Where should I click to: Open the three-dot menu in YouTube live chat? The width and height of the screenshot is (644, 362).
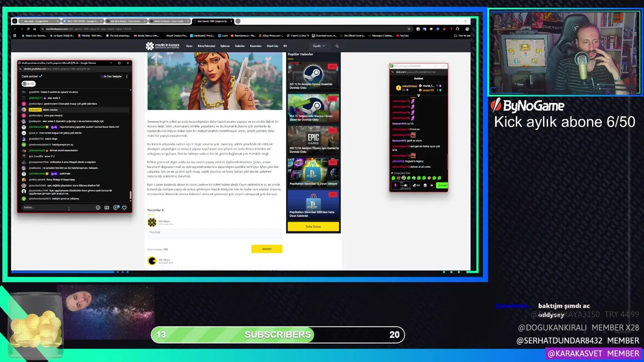[x=127, y=76]
